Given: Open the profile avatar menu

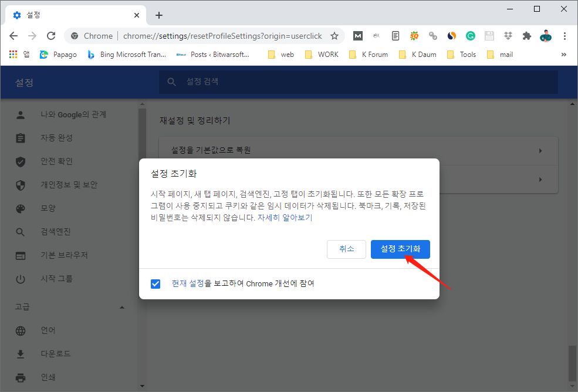Looking at the screenshot, I should [546, 36].
